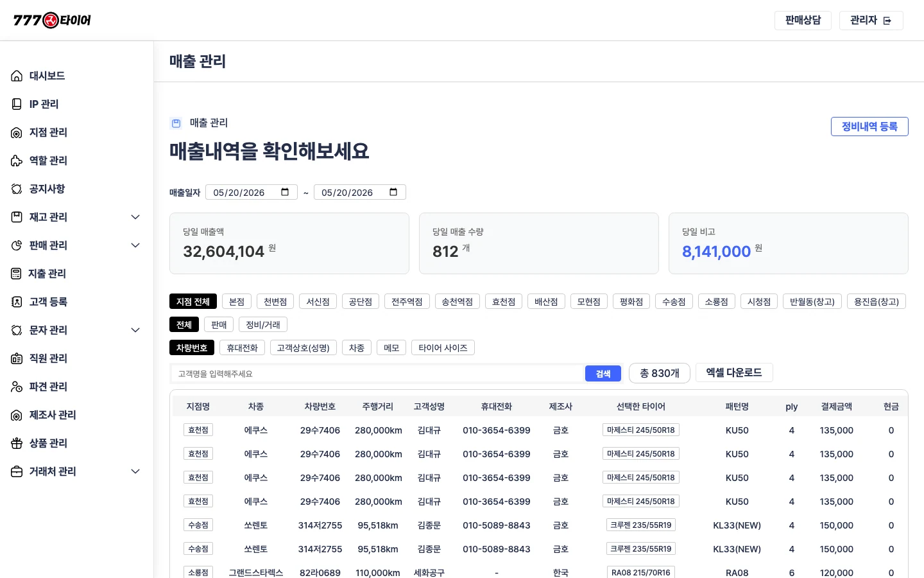Image resolution: width=924 pixels, height=578 pixels.
Task: Click the 고객 등록 sidebar icon
Action: [17, 302]
